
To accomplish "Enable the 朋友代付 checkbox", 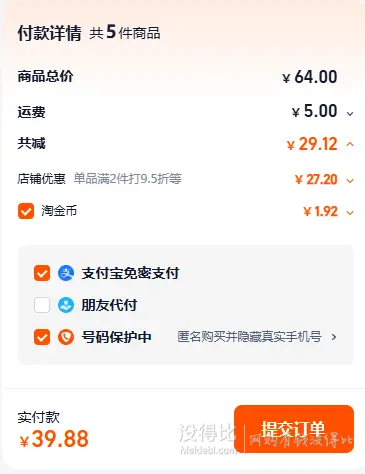I will tap(42, 305).
